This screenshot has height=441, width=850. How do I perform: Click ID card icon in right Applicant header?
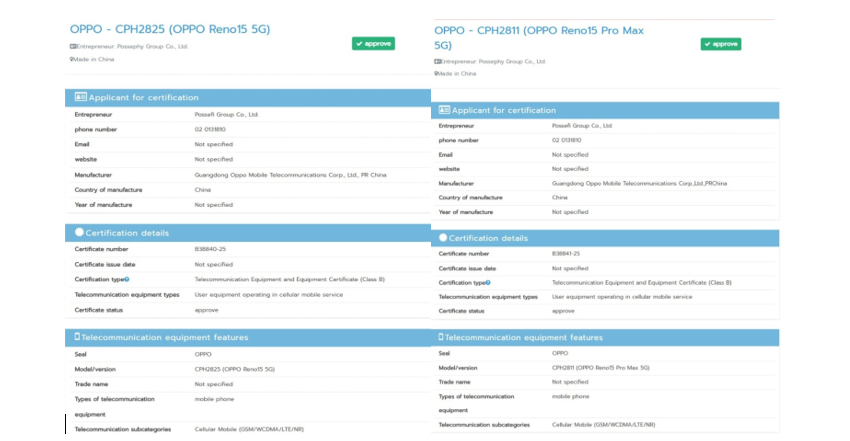click(x=444, y=110)
